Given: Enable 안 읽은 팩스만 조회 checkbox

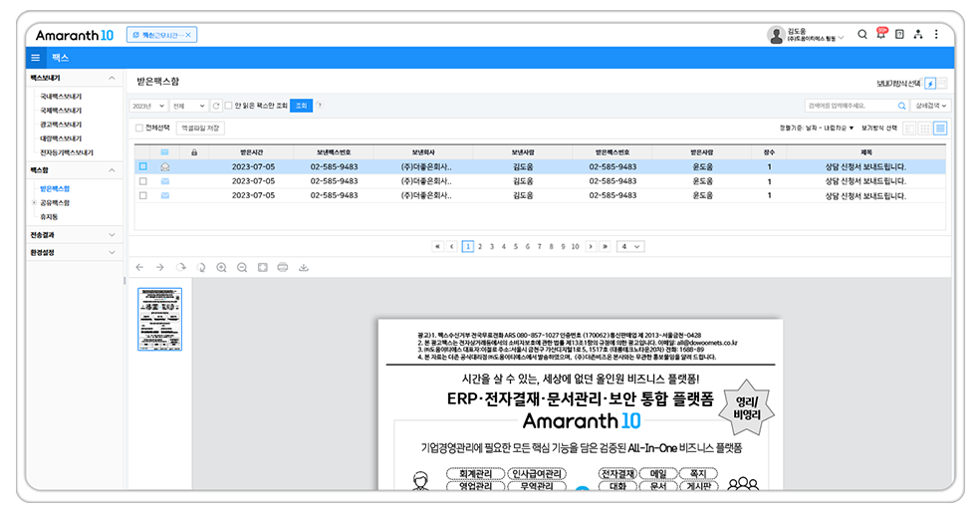Looking at the screenshot, I should coord(229,106).
